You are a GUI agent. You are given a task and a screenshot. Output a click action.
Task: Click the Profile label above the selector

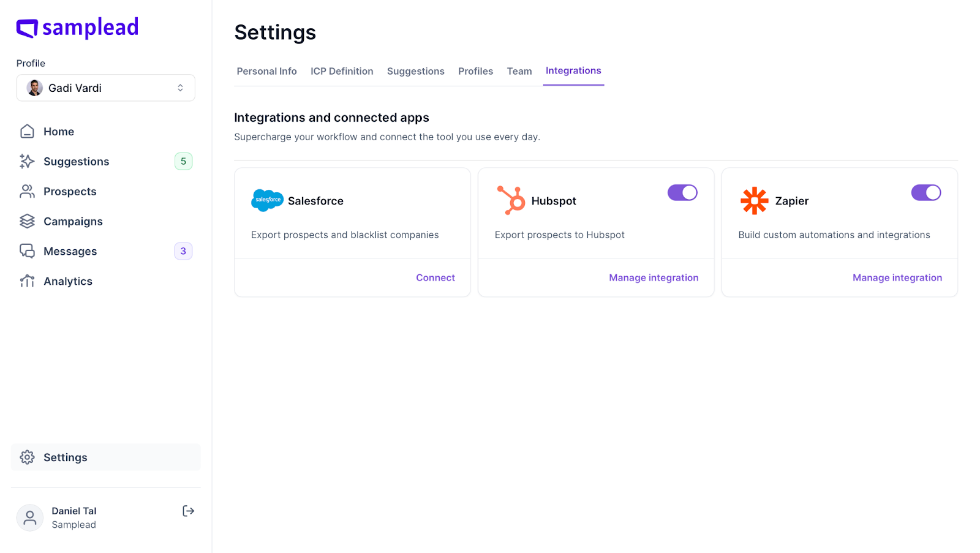coord(31,63)
